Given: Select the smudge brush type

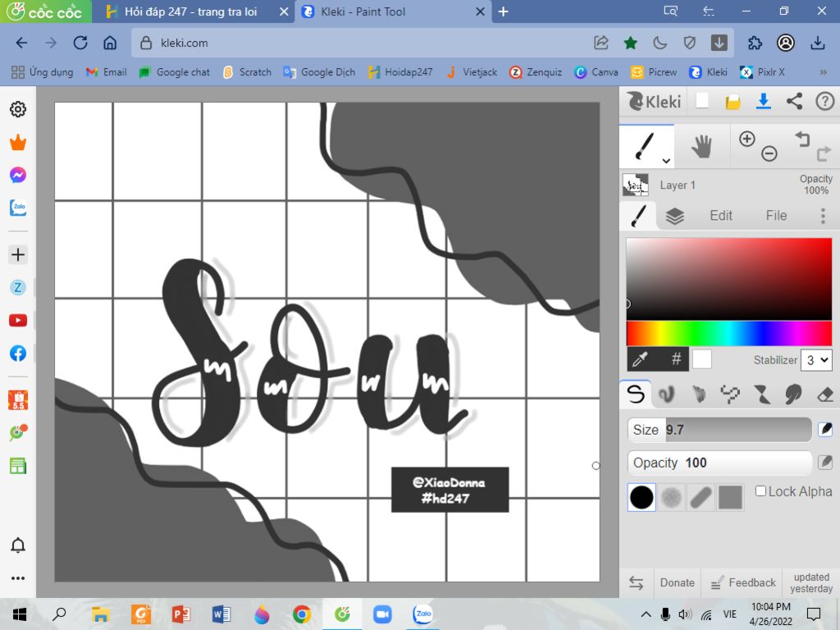Looking at the screenshot, I should [x=793, y=395].
